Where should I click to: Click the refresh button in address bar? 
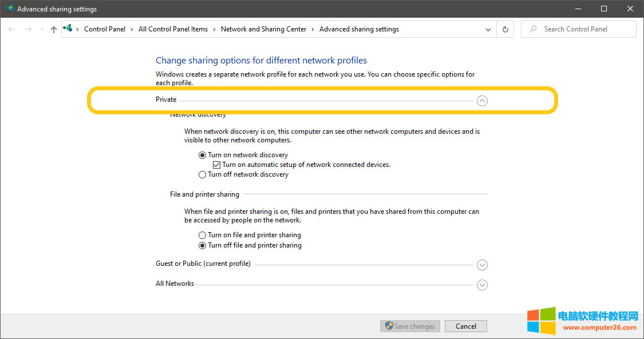(505, 29)
